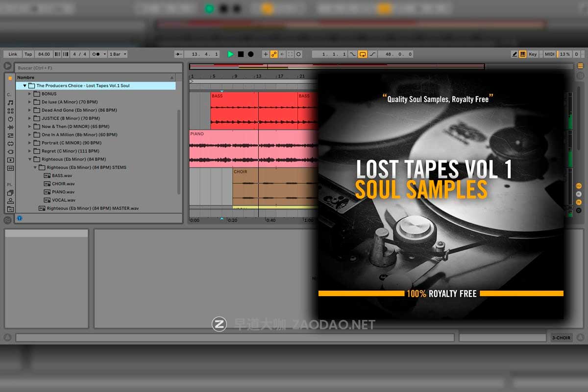588x392 pixels.
Task: Open the 1 Bar quantization dropdown
Action: coord(117,54)
